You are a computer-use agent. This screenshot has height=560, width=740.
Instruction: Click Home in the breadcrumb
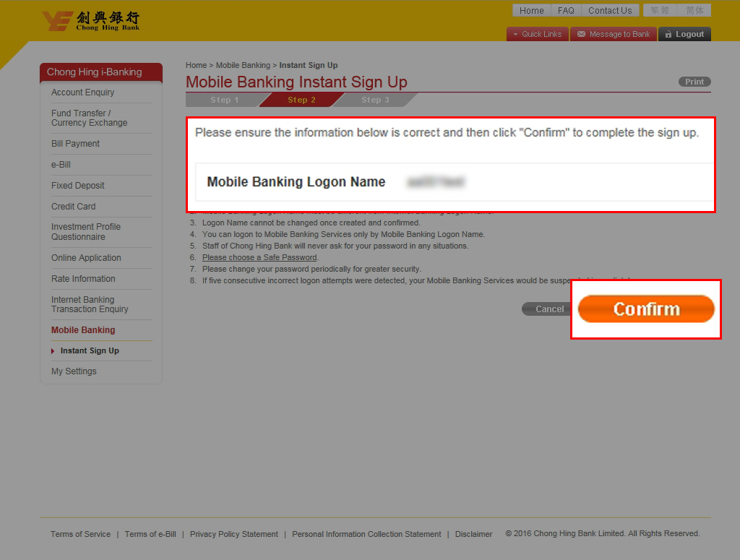pos(196,65)
